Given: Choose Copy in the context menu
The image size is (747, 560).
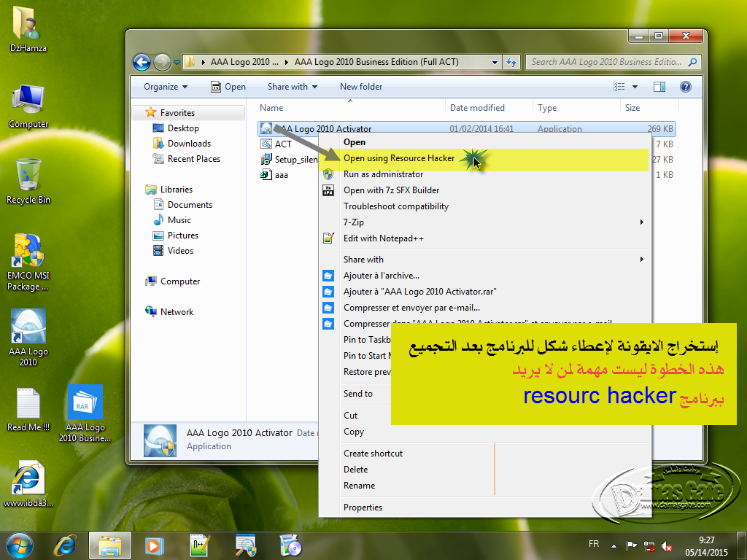Looking at the screenshot, I should coord(354,432).
